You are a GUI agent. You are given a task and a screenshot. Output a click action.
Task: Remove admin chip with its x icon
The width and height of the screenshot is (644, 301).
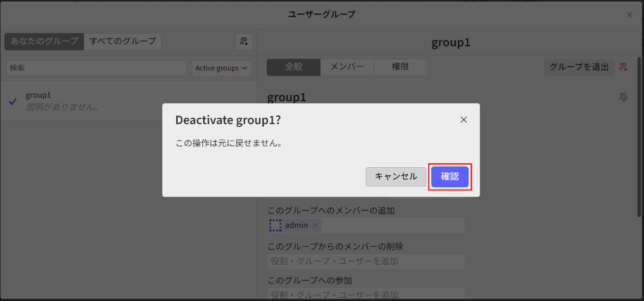coord(315,225)
